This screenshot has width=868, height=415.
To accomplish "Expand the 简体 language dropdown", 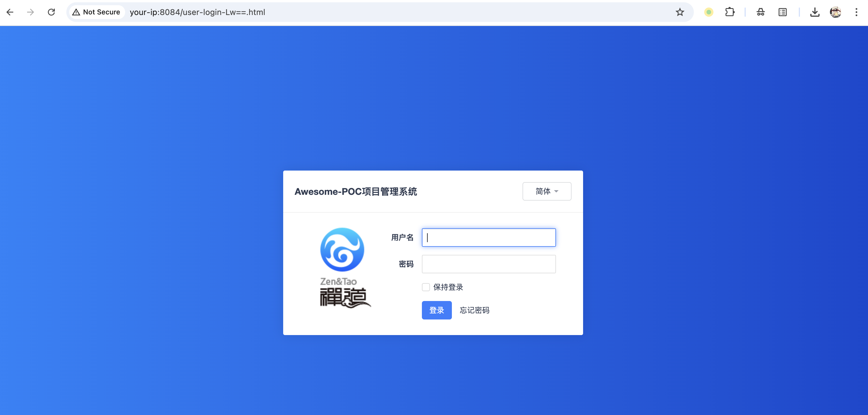I will tap(546, 191).
